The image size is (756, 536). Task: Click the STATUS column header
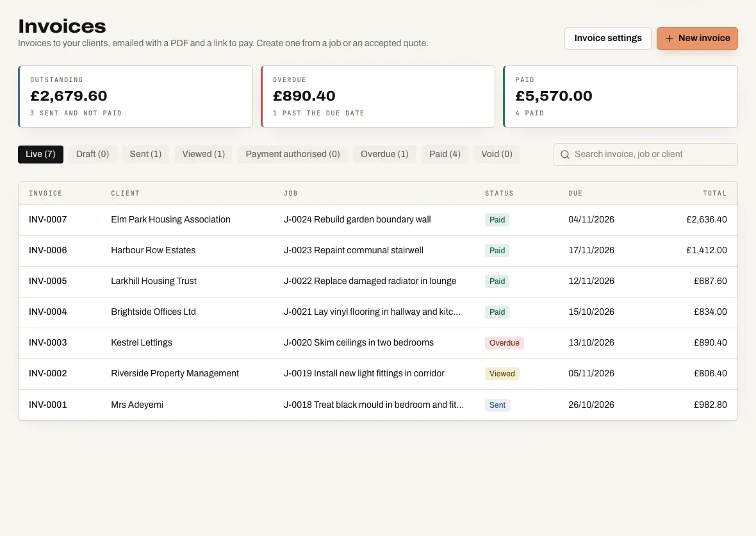(x=499, y=194)
